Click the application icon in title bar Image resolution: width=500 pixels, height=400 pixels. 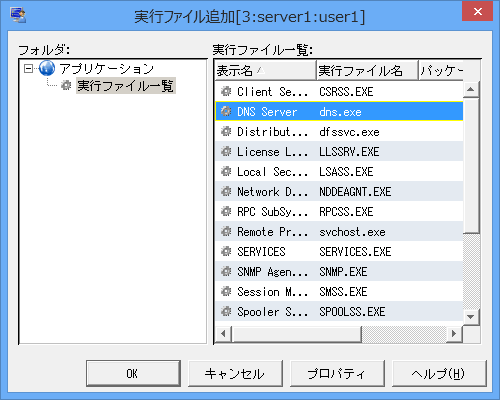click(x=18, y=15)
